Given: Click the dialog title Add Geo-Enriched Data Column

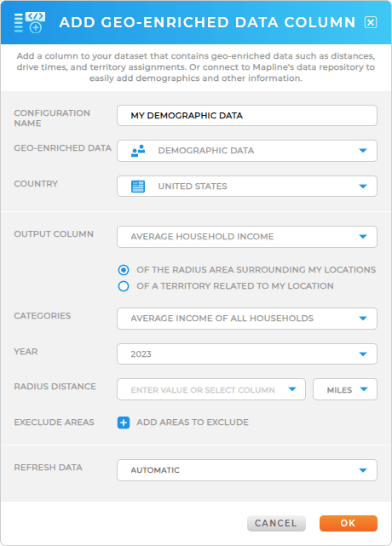Looking at the screenshot, I should pyautogui.click(x=207, y=22).
